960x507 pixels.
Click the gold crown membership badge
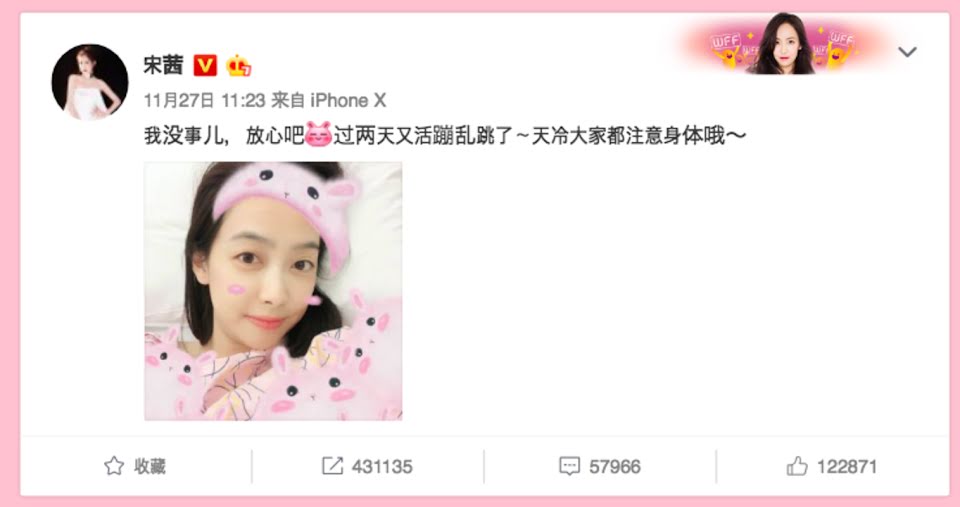coord(238,65)
